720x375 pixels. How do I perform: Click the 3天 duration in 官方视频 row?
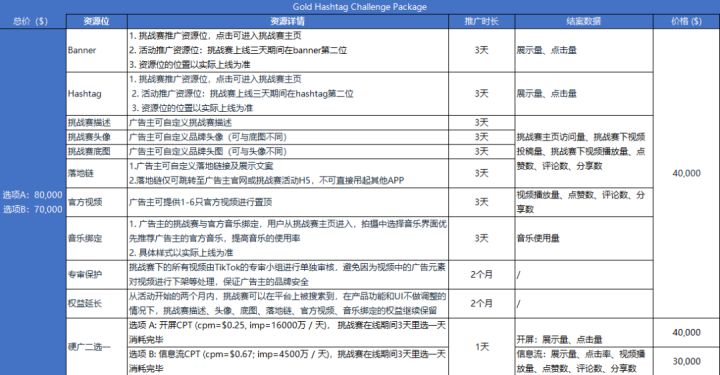tap(482, 202)
